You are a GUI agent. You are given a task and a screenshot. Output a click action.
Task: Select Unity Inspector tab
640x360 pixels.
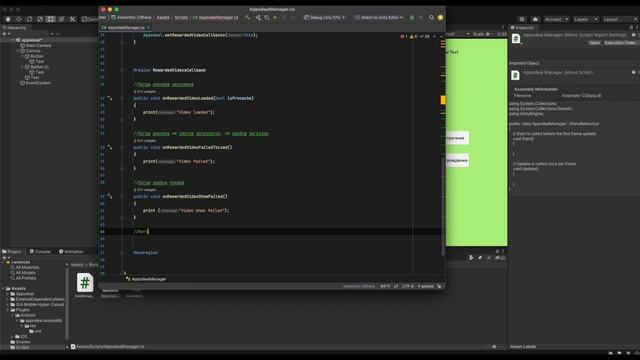point(522,28)
